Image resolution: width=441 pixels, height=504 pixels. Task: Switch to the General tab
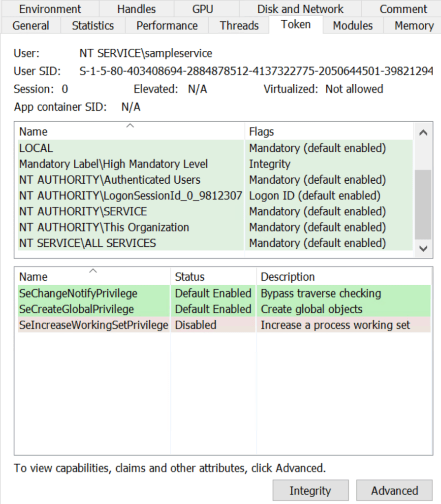pos(31,26)
